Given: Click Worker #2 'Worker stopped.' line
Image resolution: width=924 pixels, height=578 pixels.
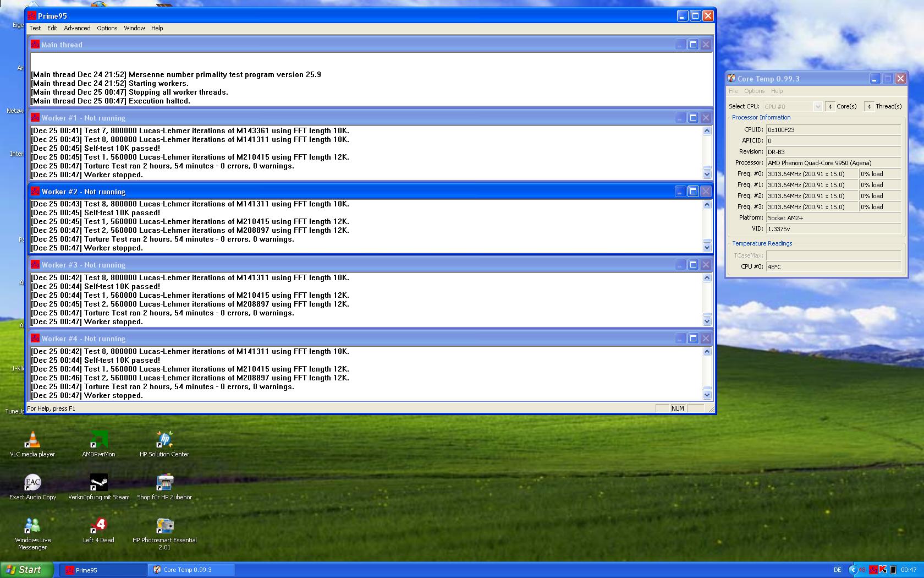Looking at the screenshot, I should (87, 248).
